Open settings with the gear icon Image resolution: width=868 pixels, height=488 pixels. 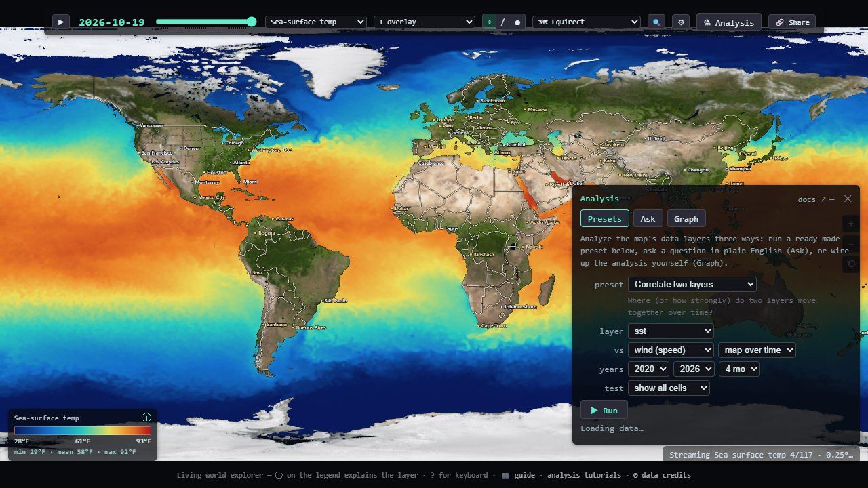[x=681, y=22]
